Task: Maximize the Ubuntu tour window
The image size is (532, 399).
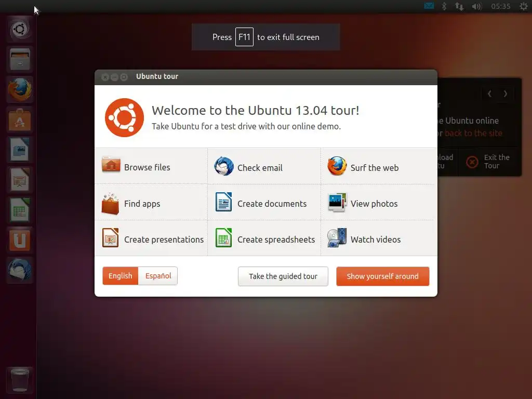Action: 124,77
